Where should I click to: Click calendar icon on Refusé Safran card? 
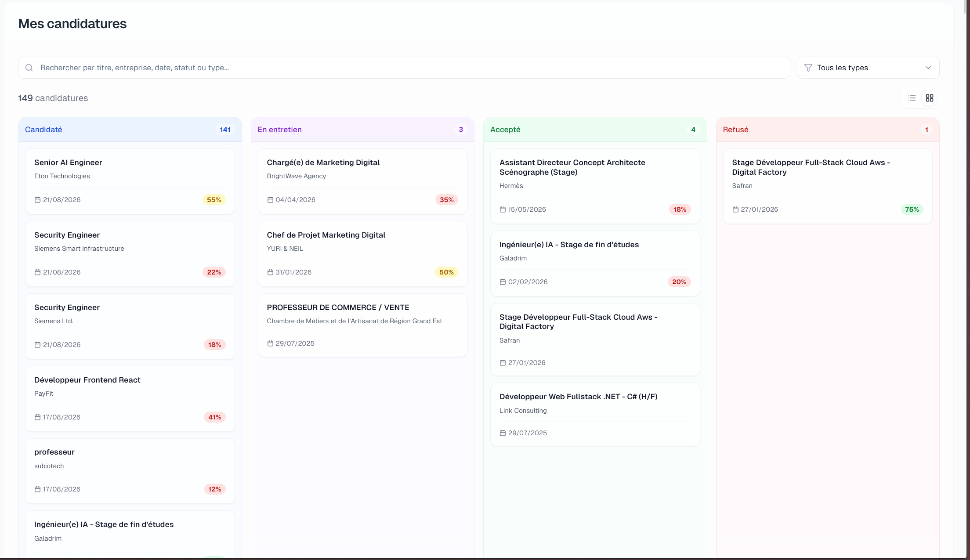735,210
